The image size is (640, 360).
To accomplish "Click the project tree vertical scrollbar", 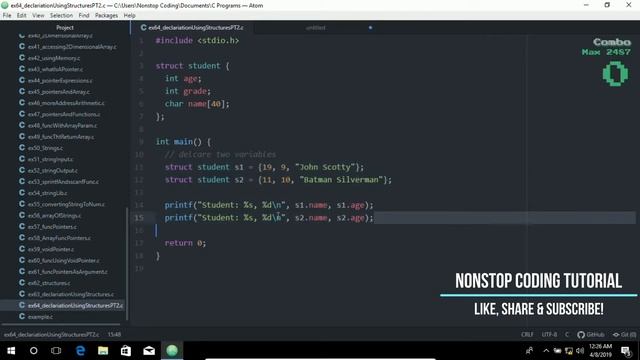I will point(127,264).
